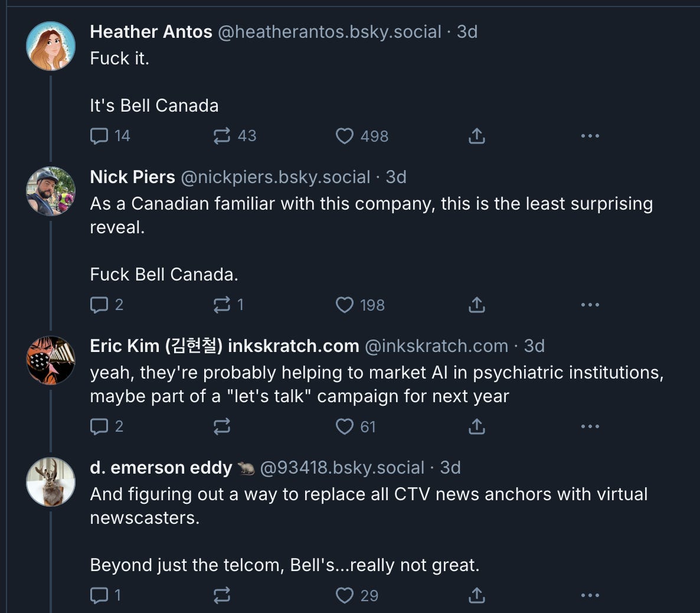Repost Eric Kim's post
This screenshot has width=700, height=613.
(x=222, y=426)
